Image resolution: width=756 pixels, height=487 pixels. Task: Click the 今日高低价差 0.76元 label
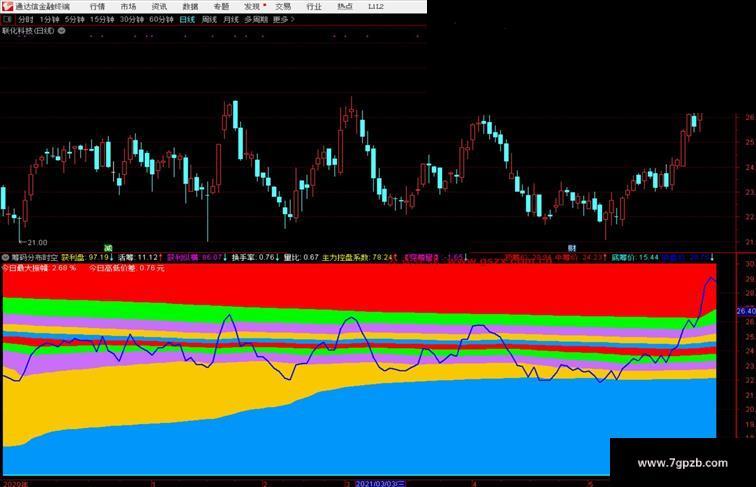127,268
